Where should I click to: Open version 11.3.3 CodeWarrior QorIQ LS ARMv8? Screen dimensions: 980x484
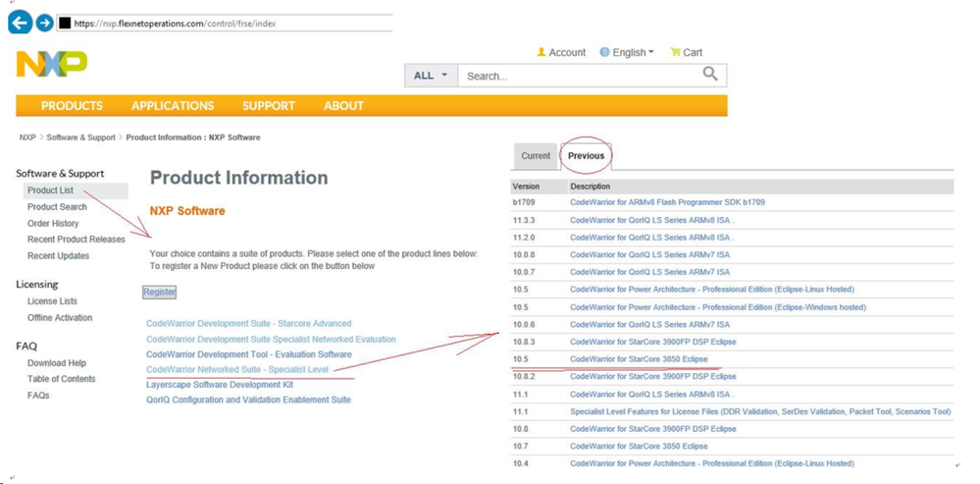click(x=652, y=220)
